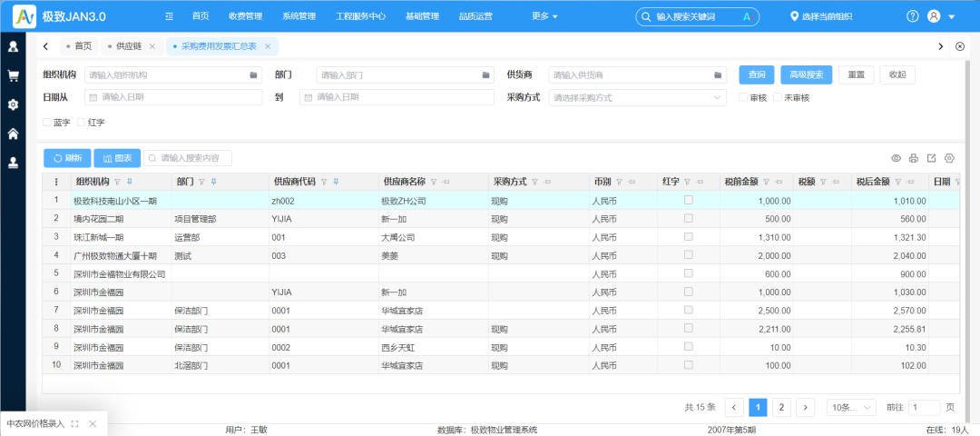
Task: Open the folder picker in 组织机构 field
Action: pyautogui.click(x=253, y=75)
